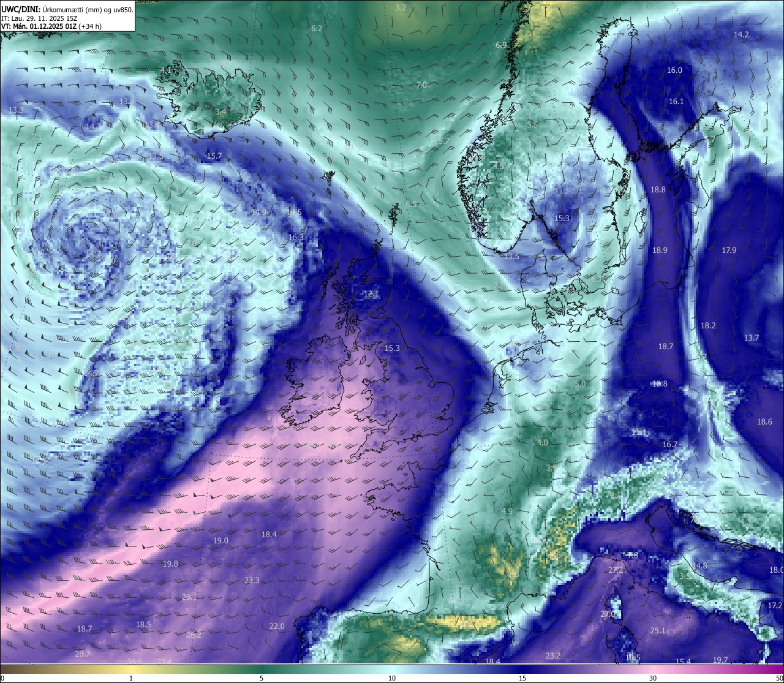The width and height of the screenshot is (784, 683).
Task: Click the colorbar tick label 5
Action: pos(262,678)
